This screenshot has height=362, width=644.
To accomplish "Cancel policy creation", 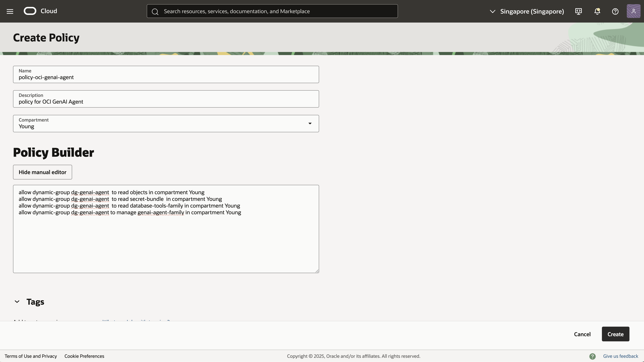I will [582, 334].
